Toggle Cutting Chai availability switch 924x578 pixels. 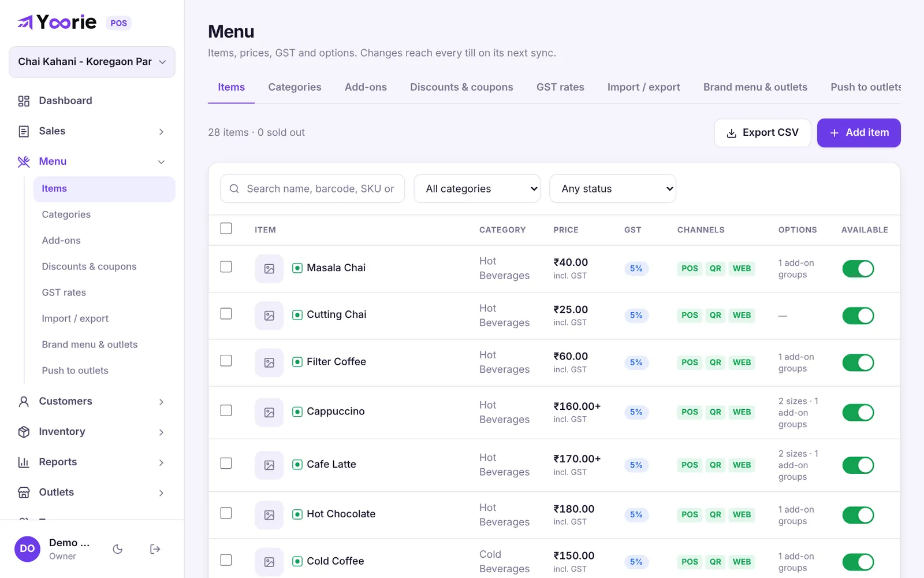(x=858, y=316)
